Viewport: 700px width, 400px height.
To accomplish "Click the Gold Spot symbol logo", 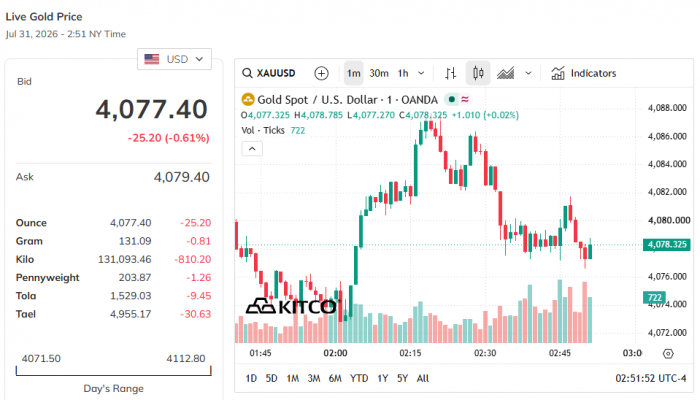I will click(248, 99).
